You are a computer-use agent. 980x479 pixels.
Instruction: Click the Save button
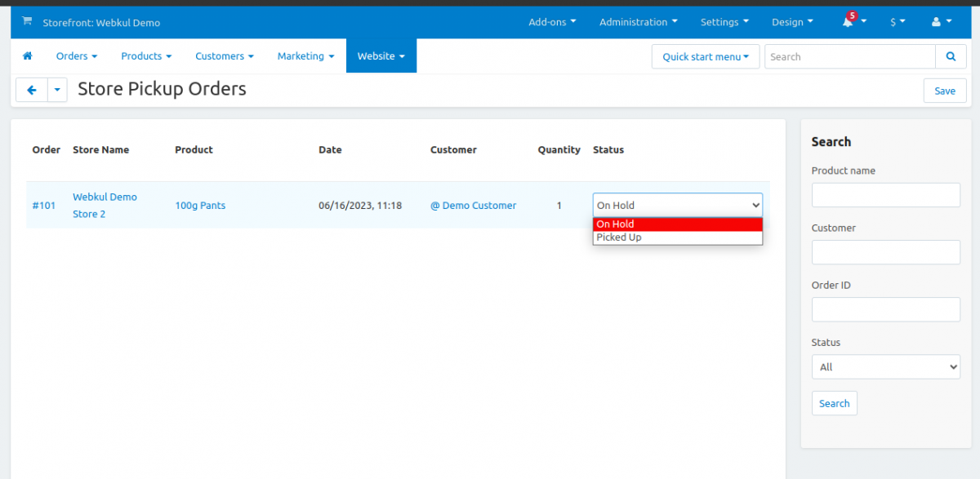[x=944, y=91]
